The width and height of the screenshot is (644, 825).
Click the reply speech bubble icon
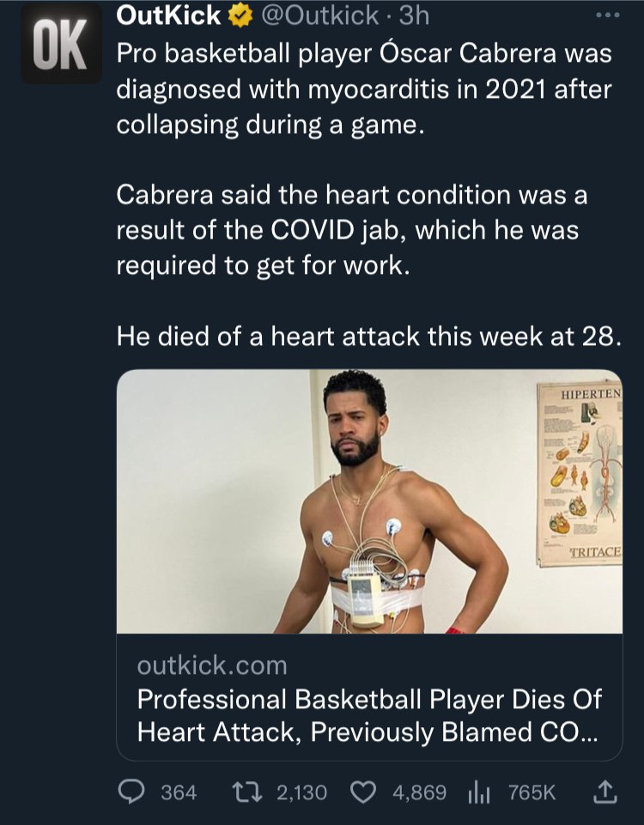point(131,792)
